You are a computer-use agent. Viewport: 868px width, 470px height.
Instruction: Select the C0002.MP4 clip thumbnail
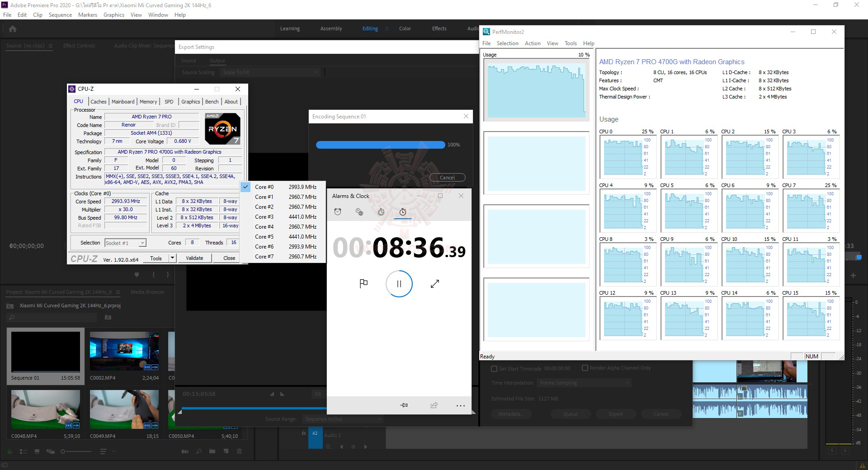(124, 351)
